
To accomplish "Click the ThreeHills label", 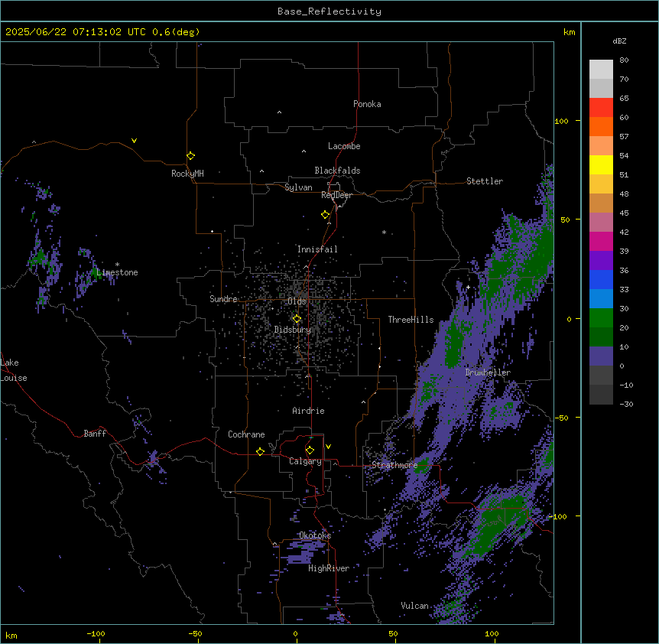I will [411, 320].
